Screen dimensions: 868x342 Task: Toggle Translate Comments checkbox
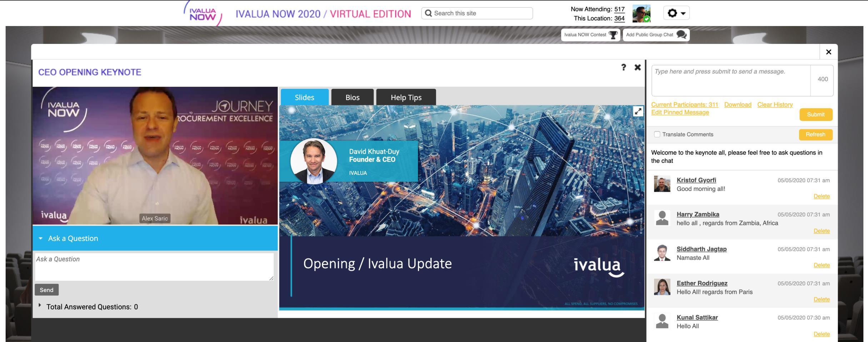[x=657, y=134]
